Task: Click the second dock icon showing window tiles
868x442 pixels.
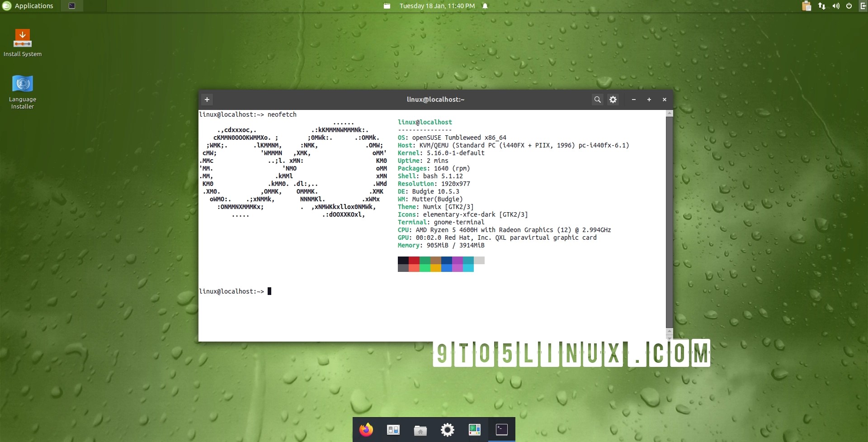Action: pos(393,429)
